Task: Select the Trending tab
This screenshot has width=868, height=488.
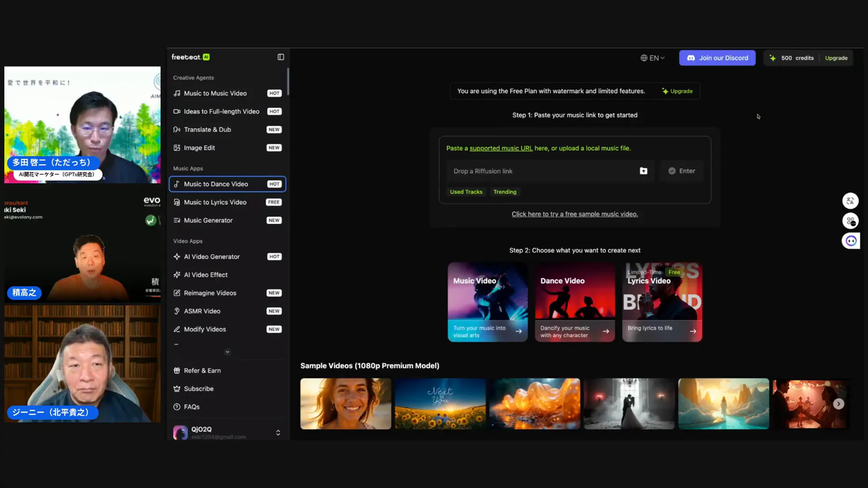Action: [505, 192]
